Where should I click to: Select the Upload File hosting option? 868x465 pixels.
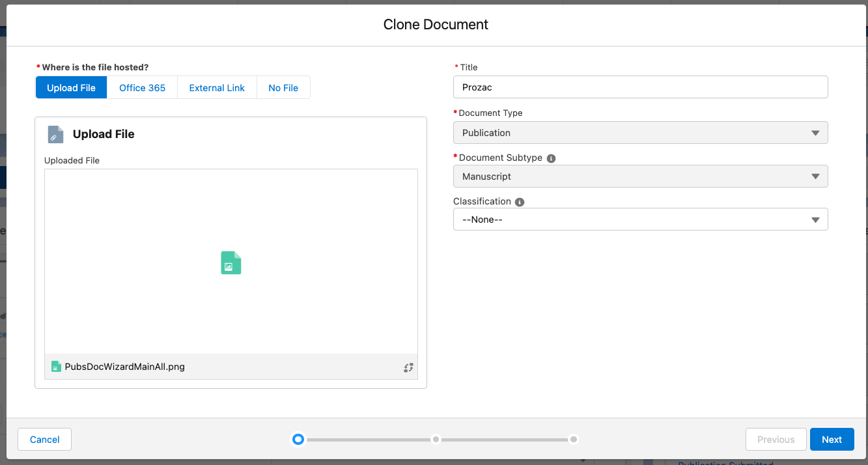[x=71, y=88]
